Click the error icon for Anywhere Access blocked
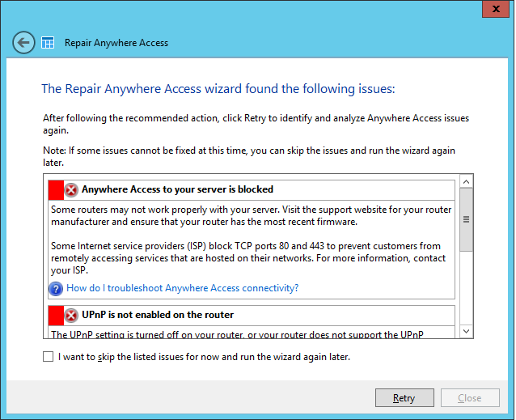The image size is (516, 420). pyautogui.click(x=72, y=190)
